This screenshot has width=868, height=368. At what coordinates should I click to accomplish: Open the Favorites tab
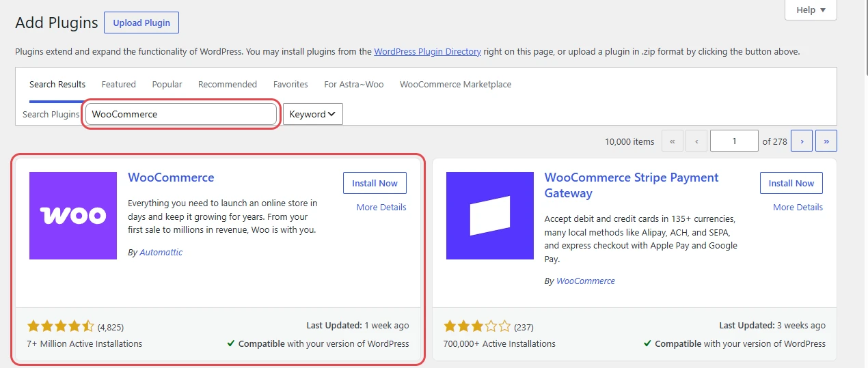point(290,85)
